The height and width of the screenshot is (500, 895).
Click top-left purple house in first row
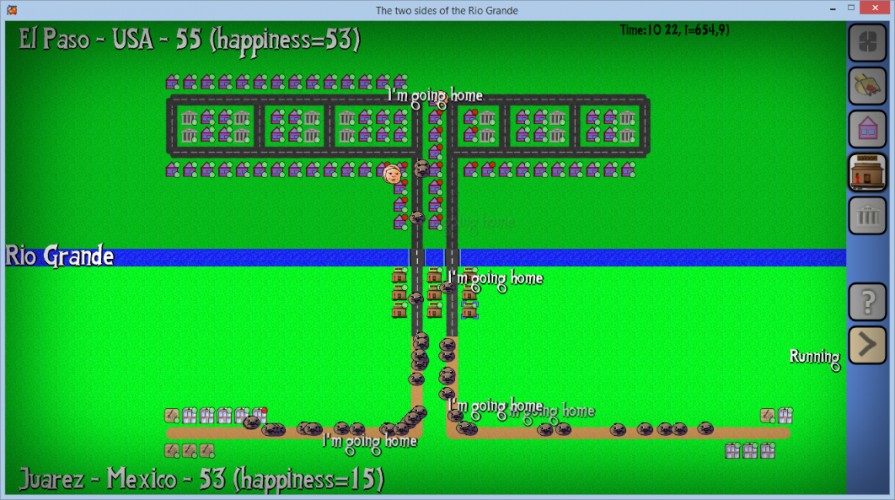[172, 82]
